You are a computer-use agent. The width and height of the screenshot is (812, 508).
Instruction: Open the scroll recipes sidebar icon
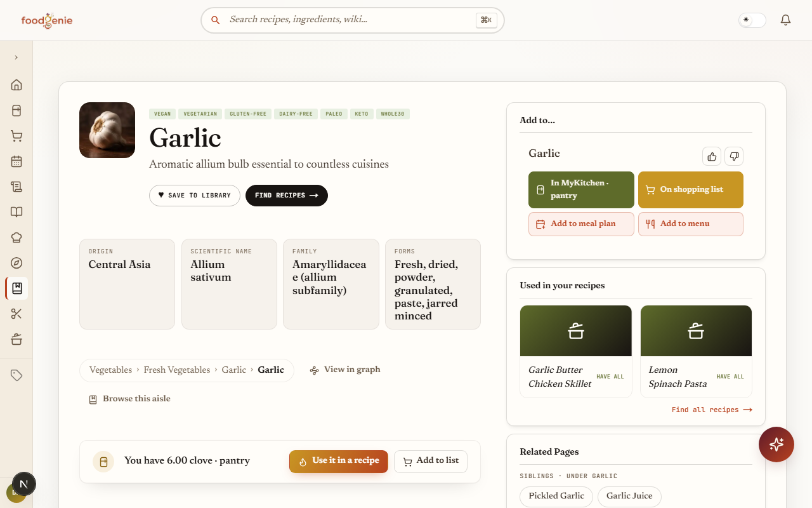tap(16, 187)
